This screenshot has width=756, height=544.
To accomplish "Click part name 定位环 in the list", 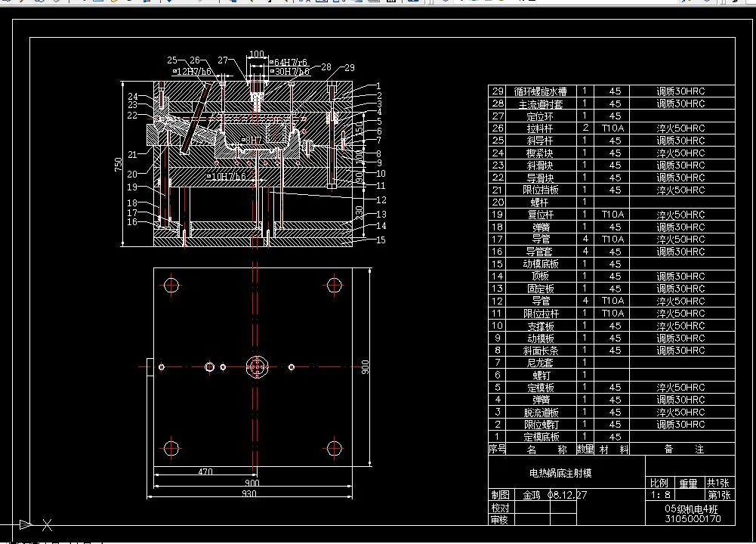I will click(x=540, y=116).
